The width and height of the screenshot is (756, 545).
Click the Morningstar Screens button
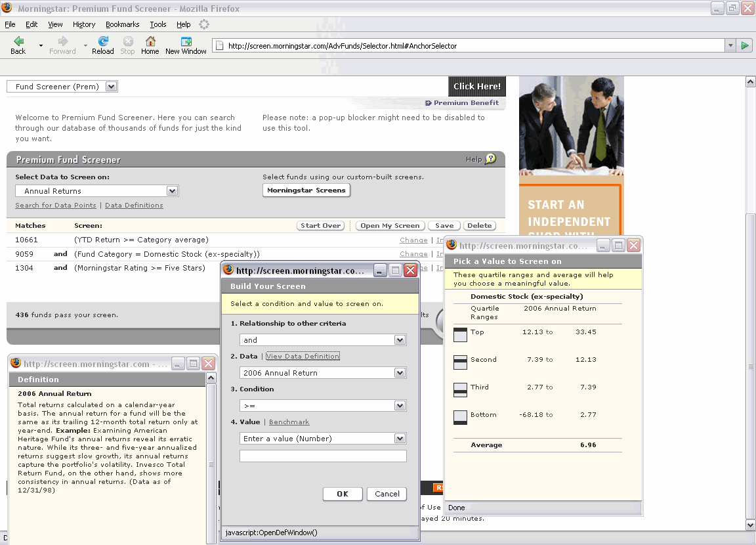tap(306, 190)
